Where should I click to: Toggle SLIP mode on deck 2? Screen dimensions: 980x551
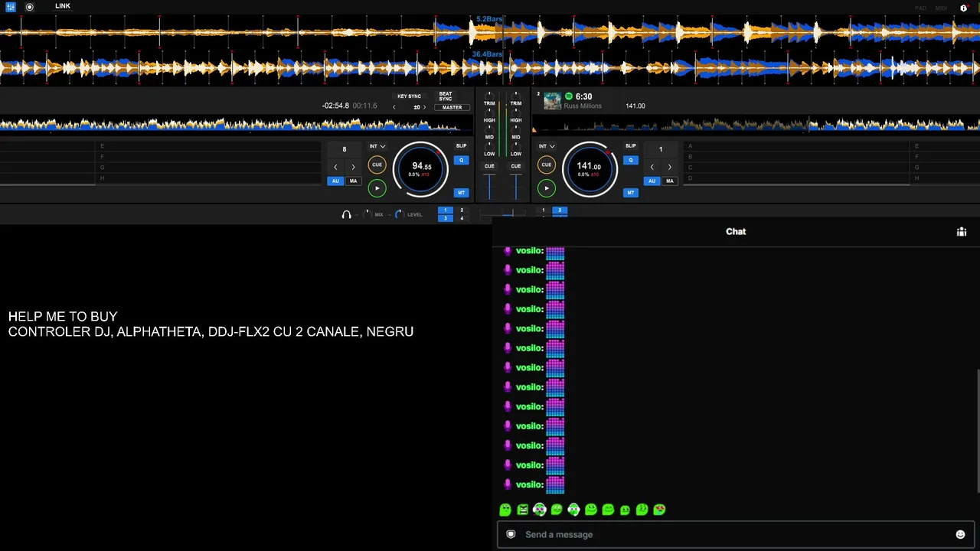click(630, 146)
